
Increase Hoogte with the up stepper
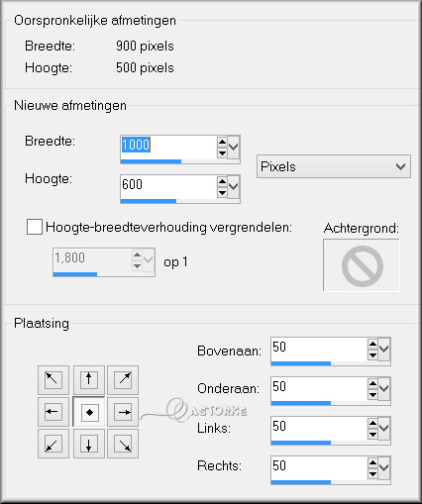222,181
